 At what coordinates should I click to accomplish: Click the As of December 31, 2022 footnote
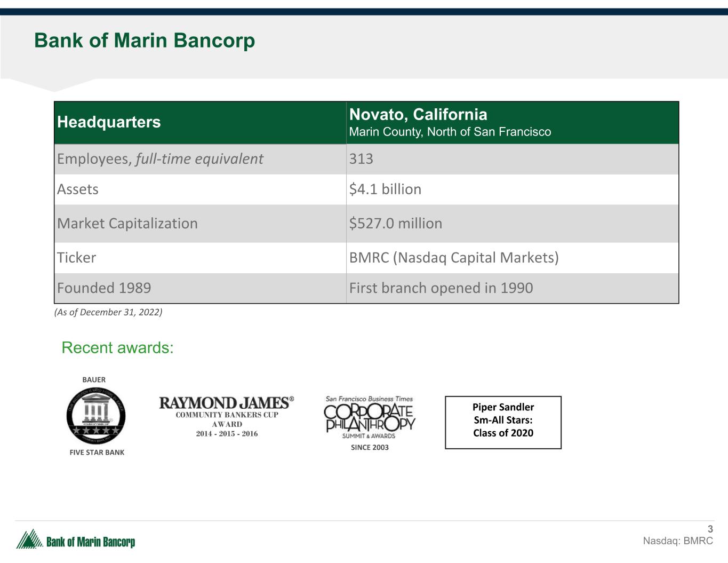click(x=108, y=312)
